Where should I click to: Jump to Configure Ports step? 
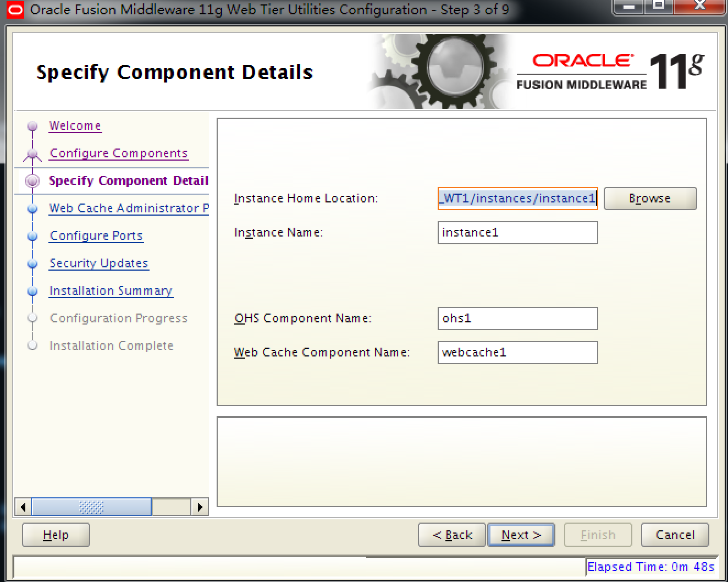[96, 236]
